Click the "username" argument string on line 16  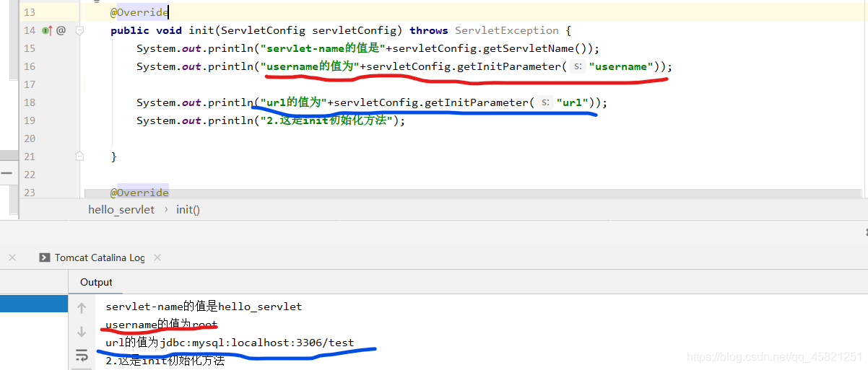(621, 66)
